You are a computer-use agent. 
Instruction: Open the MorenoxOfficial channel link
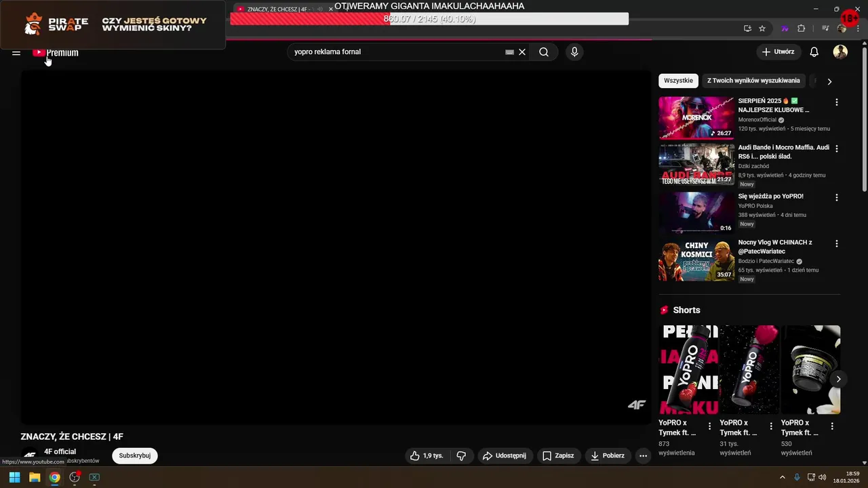point(757,120)
